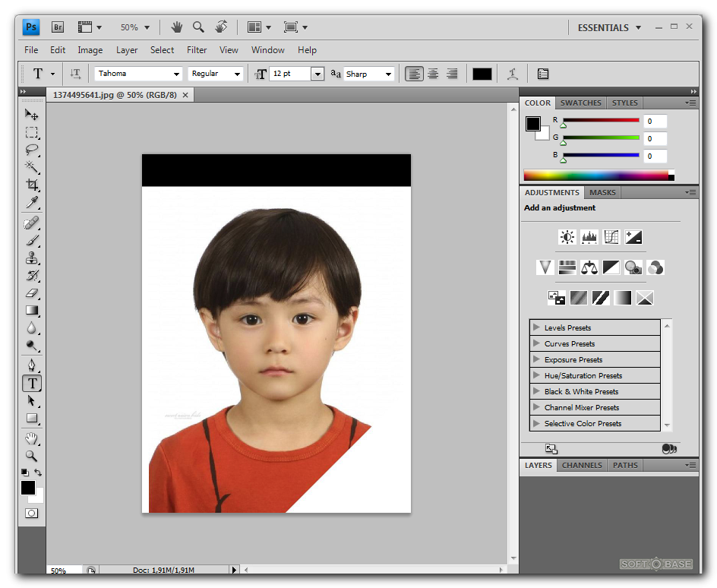Toggle the character and paragraph panels
717x588 pixels.
click(x=543, y=74)
